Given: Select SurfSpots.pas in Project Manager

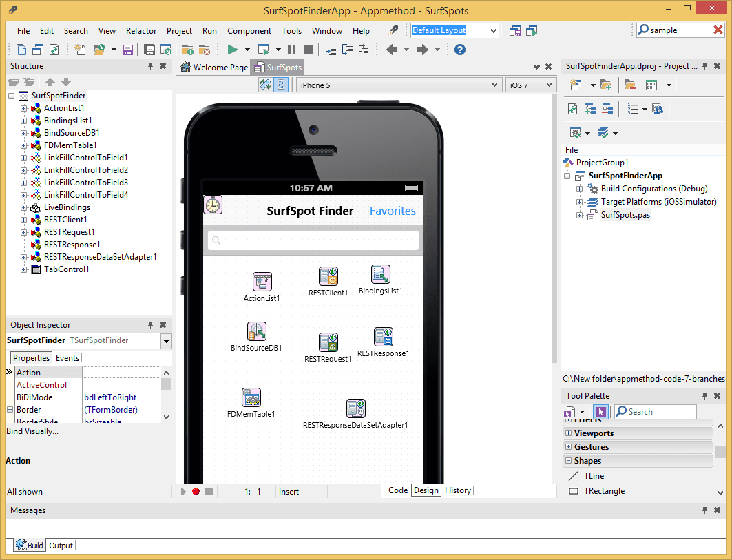Looking at the screenshot, I should pos(625,215).
